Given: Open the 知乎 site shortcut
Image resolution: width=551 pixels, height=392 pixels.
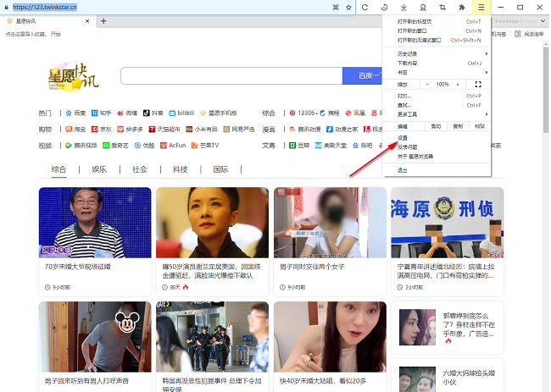Looking at the screenshot, I should click(101, 113).
